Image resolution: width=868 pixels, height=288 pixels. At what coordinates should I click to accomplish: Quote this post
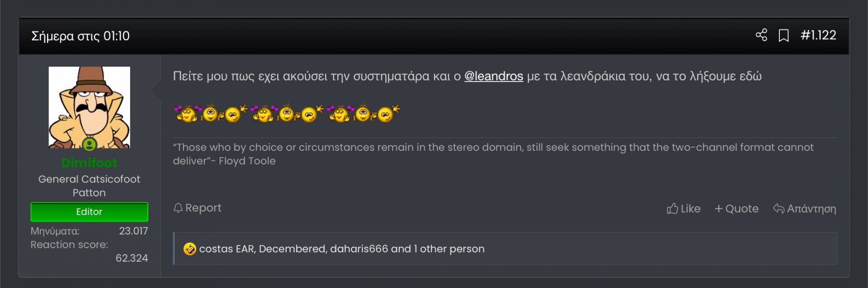point(736,209)
